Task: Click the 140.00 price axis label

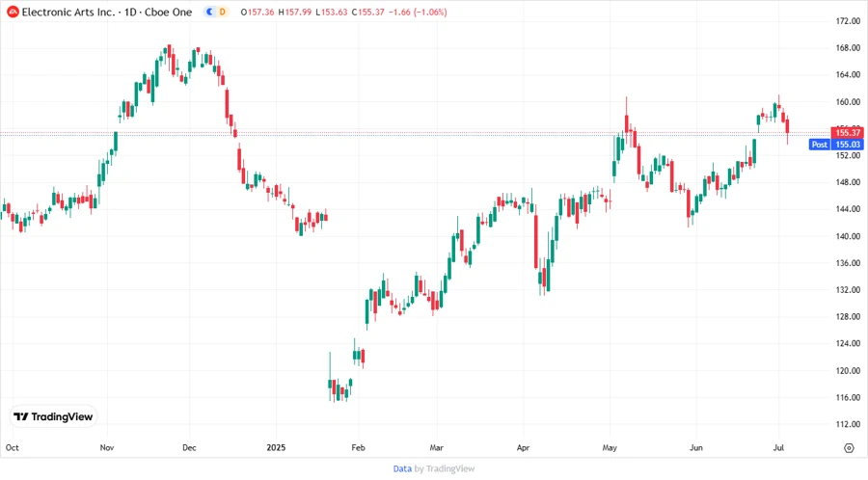Action: click(848, 236)
